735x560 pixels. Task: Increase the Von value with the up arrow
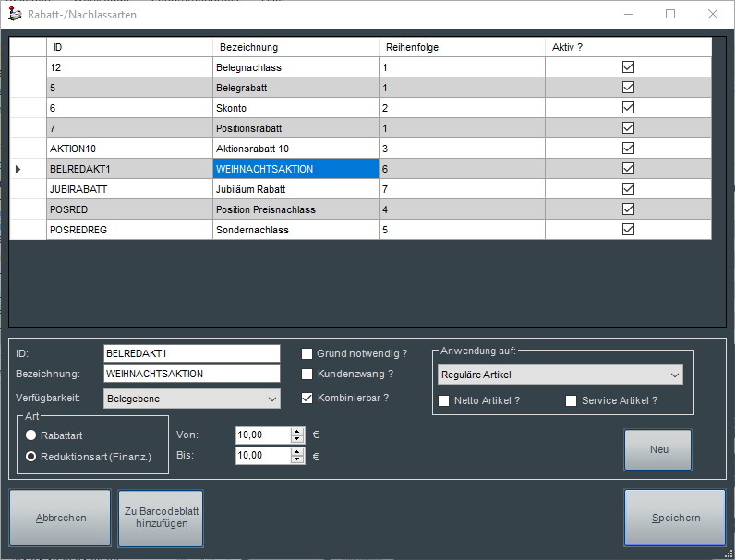[x=296, y=431]
